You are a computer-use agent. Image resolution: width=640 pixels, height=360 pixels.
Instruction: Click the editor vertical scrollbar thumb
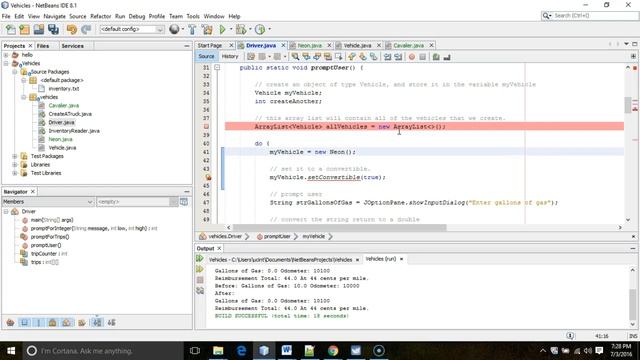(x=628, y=105)
